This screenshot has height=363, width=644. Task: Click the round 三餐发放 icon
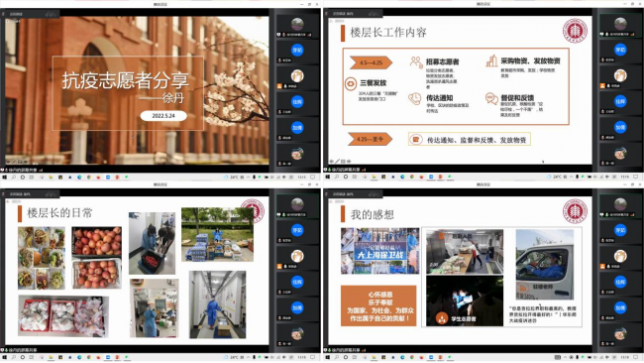pyautogui.click(x=351, y=83)
